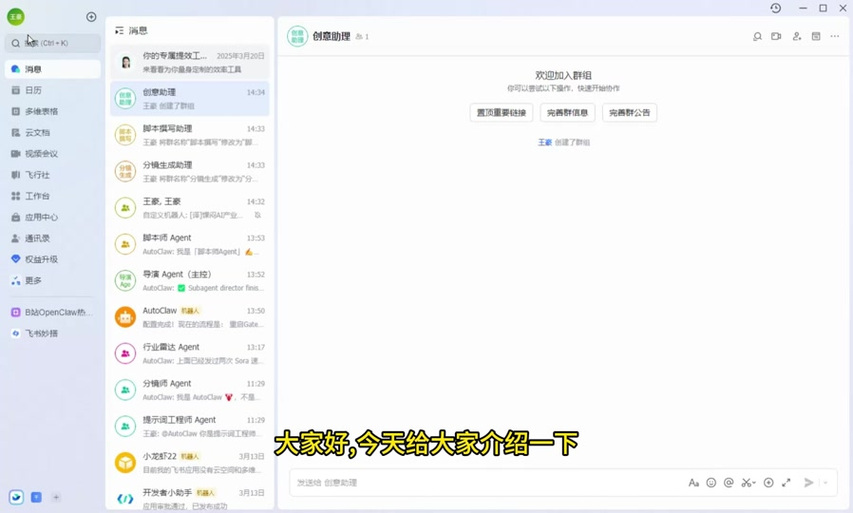The image size is (853, 513).
Task: Open the chat sidebar panel icon
Action: (816, 36)
